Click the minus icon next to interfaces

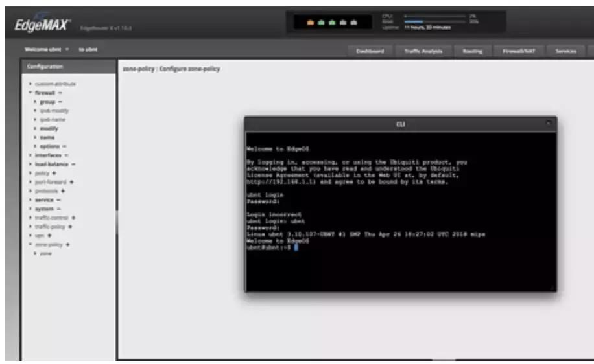pyautogui.click(x=66, y=155)
